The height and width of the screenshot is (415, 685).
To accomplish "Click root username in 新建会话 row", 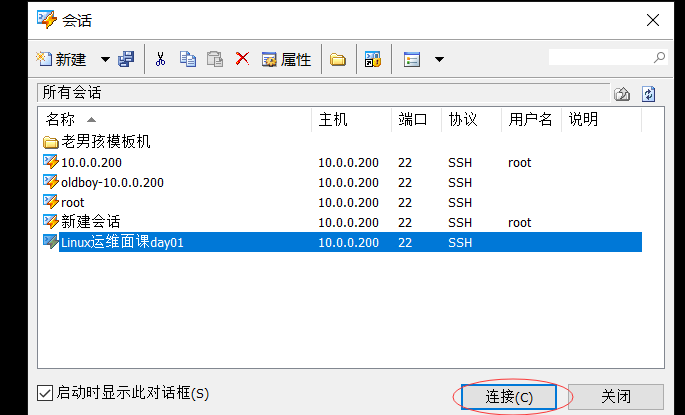I will [519, 223].
